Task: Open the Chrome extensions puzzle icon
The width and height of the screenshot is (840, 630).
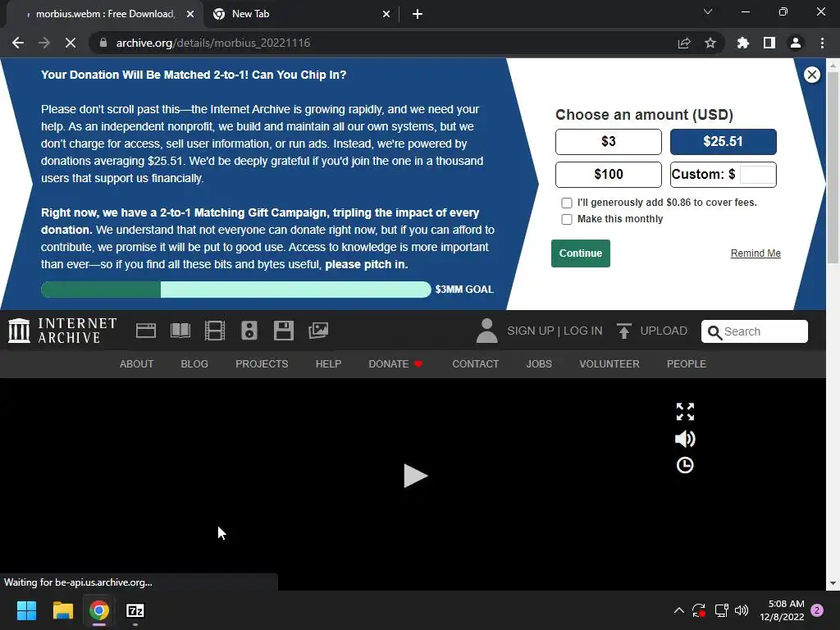Action: pos(742,43)
